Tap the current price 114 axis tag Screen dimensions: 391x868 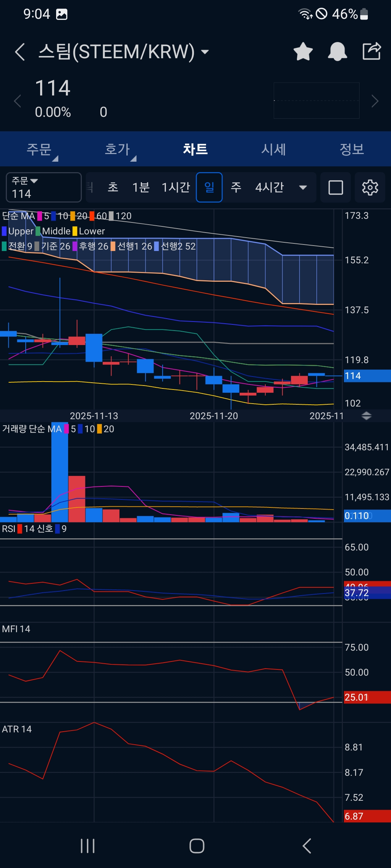click(367, 376)
